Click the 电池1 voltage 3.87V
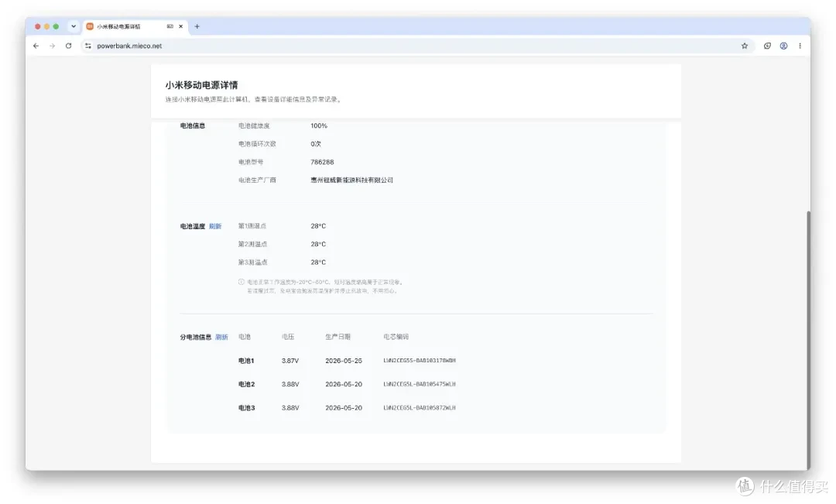Screen dimensions: 836x504 [290, 361]
